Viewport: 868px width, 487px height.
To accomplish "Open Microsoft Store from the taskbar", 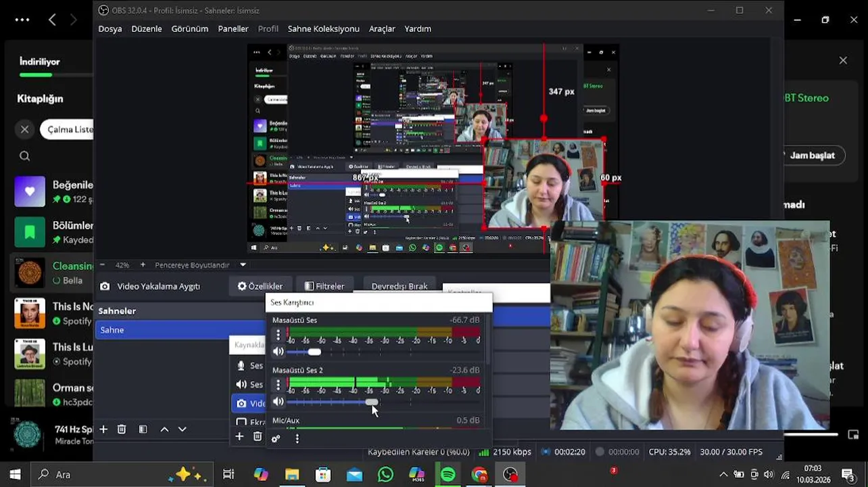I will pos(323,474).
